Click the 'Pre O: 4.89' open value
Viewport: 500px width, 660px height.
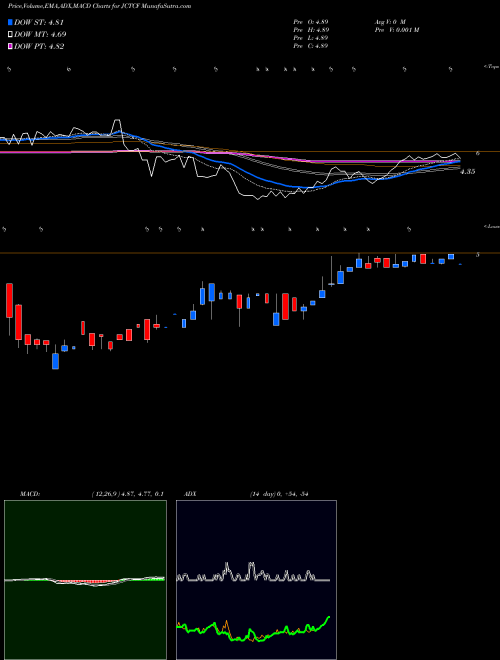coord(311,21)
